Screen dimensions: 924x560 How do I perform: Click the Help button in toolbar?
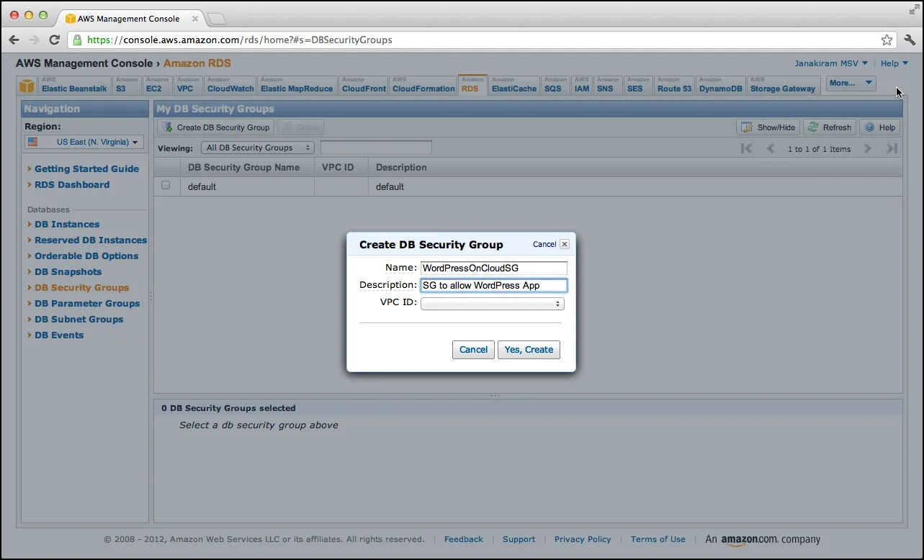coord(879,127)
